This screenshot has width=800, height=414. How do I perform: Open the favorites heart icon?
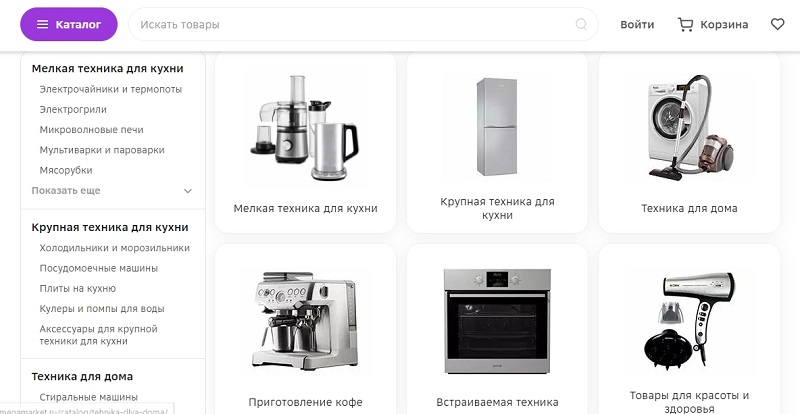777,24
